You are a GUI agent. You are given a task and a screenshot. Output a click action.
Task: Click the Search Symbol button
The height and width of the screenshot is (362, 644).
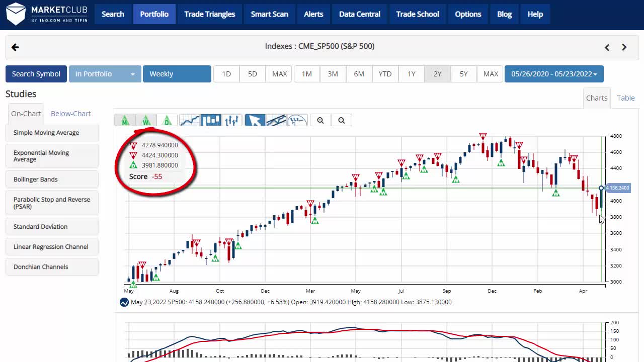[x=36, y=74]
